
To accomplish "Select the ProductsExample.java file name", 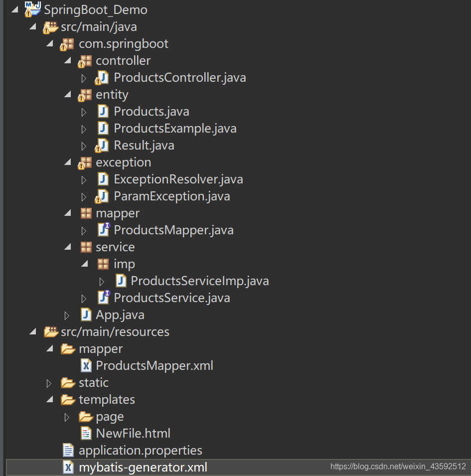I will click(x=175, y=129).
